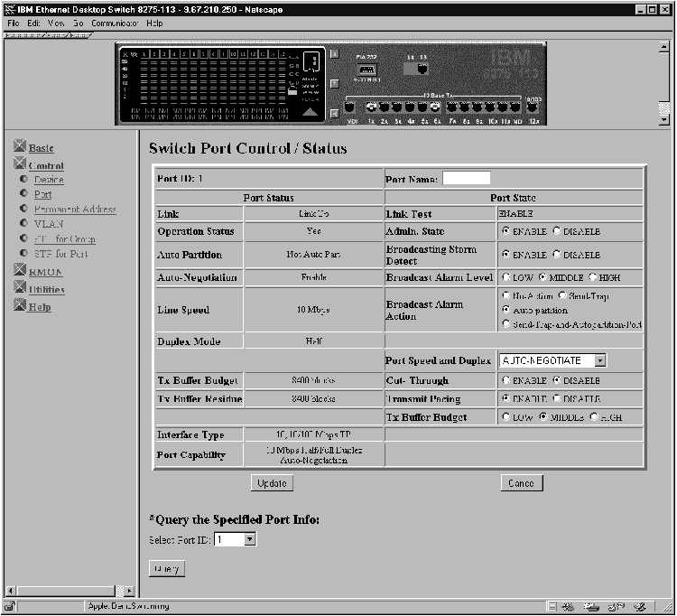Select HIGH for Broadcast Alarm Level
Screen dimensions: 677x616
tap(593, 277)
